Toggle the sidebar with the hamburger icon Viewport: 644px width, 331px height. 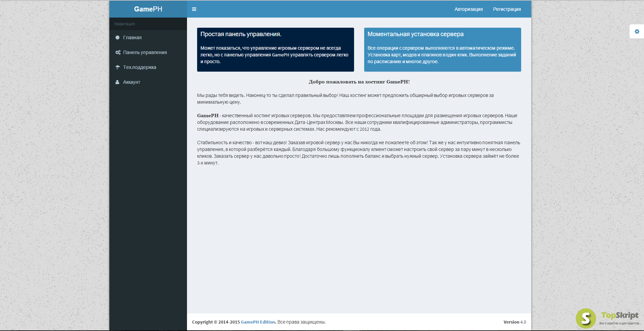click(x=194, y=9)
